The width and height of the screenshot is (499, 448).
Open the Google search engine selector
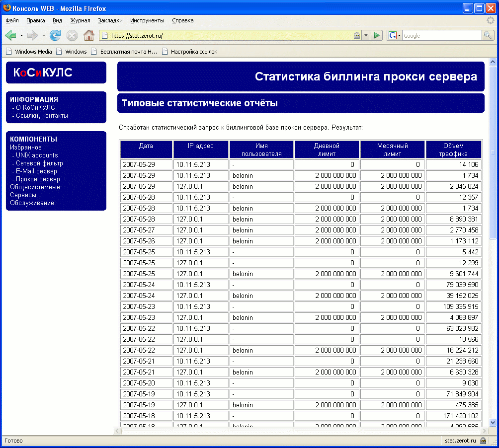pyautogui.click(x=395, y=35)
